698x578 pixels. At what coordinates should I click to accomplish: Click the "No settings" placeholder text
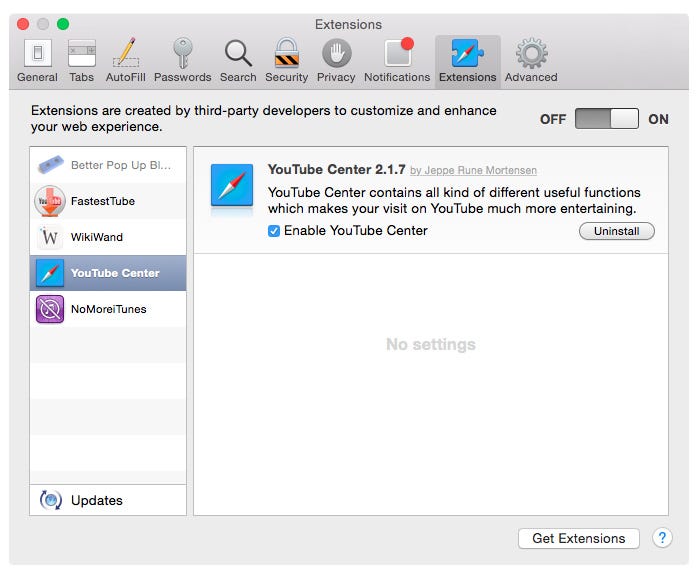430,344
